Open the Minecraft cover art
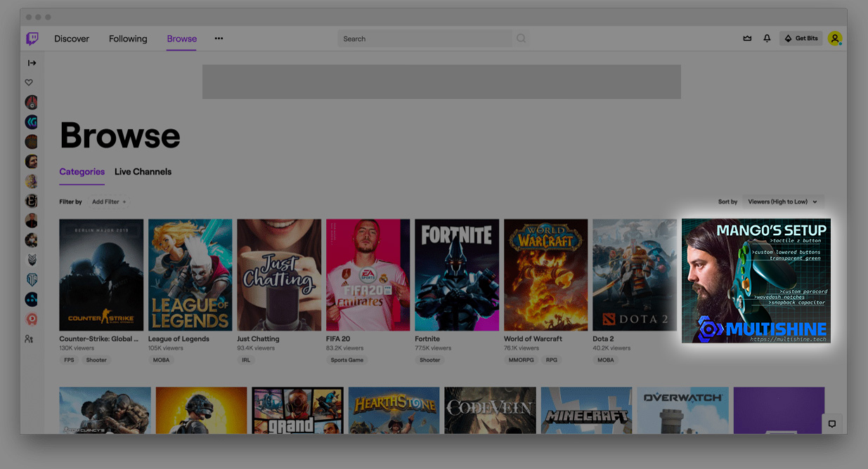 click(x=586, y=410)
